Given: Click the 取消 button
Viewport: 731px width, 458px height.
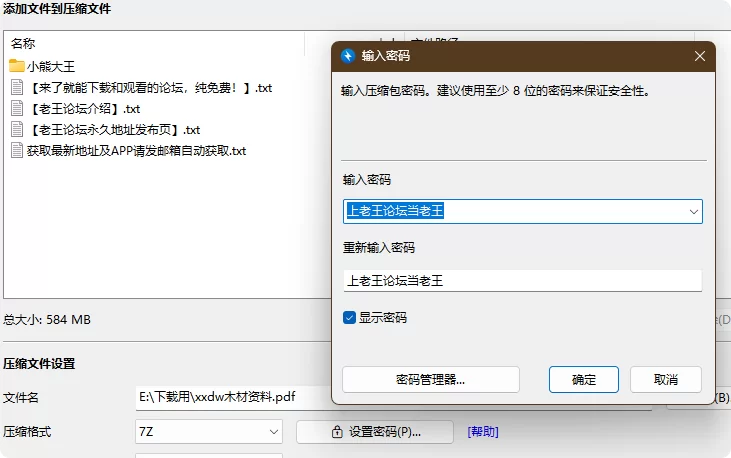Looking at the screenshot, I should (x=666, y=380).
